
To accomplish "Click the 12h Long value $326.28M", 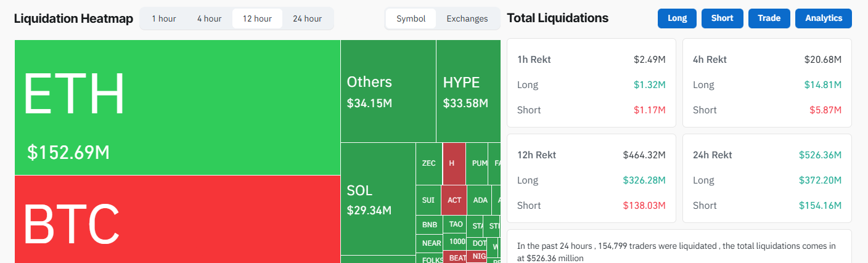I will (644, 180).
